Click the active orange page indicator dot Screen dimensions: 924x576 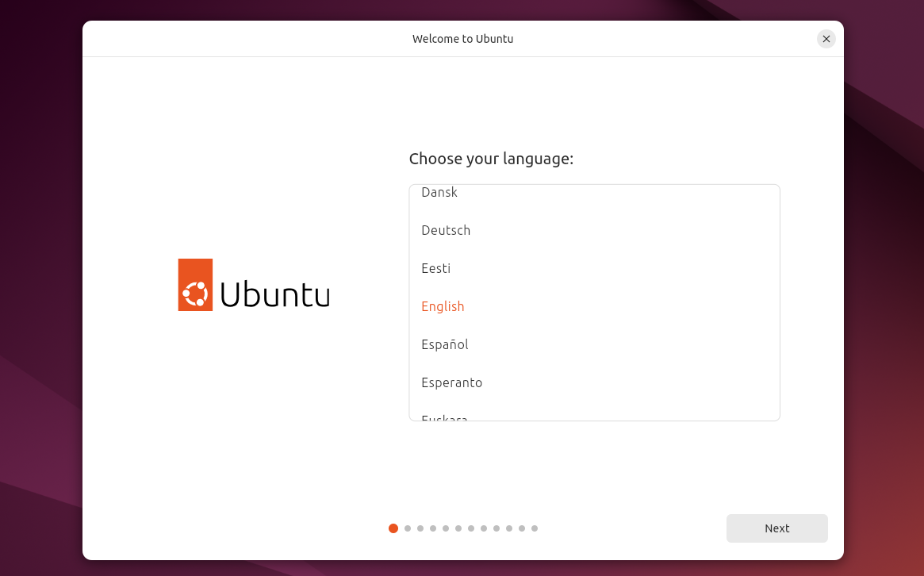tap(393, 528)
